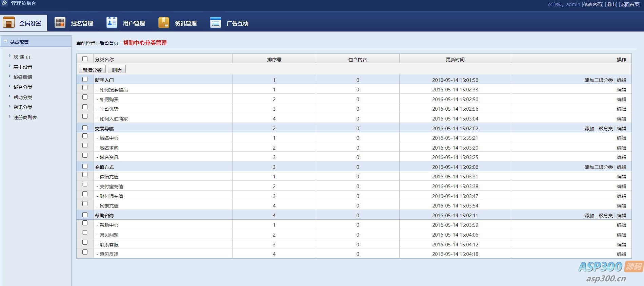Click 添加二级分类 for 交易导航
Image resolution: width=644 pixels, height=286 pixels.
point(599,129)
